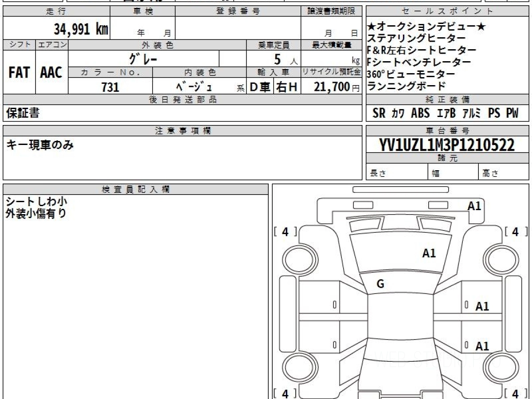Image resolution: width=532 pixels, height=399 pixels.
Task: Click the ABS equipment code
Action: point(420,113)
